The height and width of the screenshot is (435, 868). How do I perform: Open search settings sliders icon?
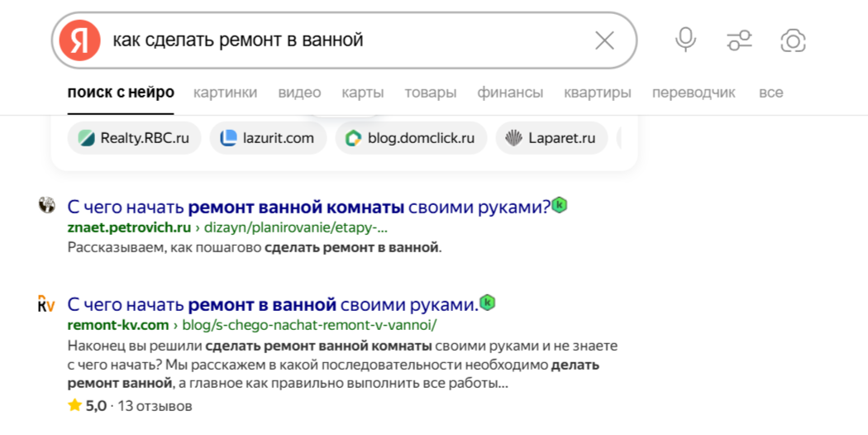[x=739, y=41]
